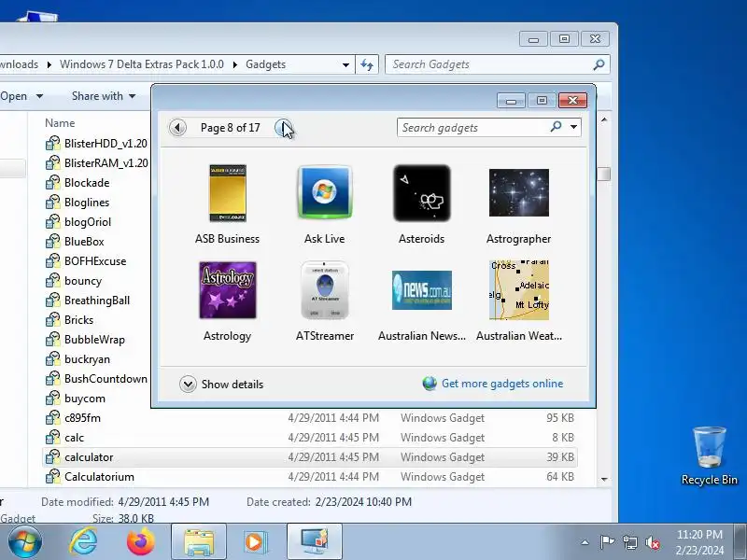Open the Search gadgets options dropdown arrow

point(573,127)
